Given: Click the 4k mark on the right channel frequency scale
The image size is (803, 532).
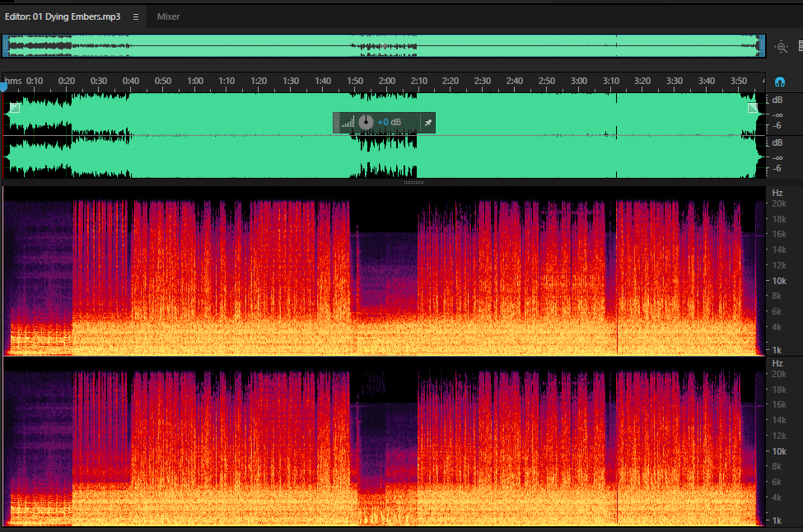Looking at the screenshot, I should click(777, 497).
